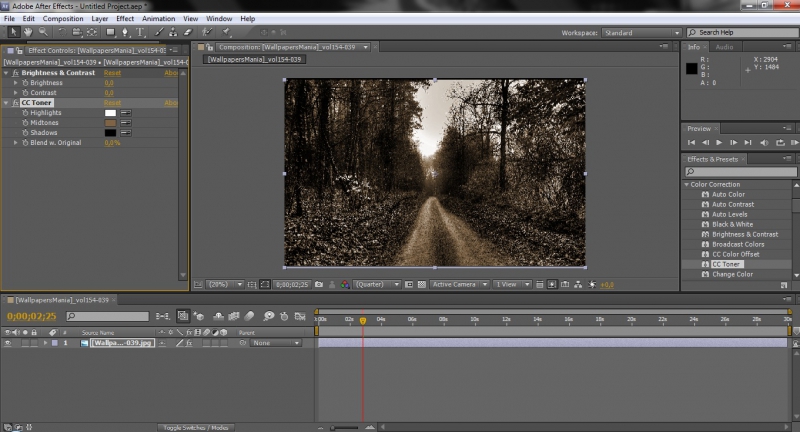800x432 pixels.
Task: Switch to the Audio tab
Action: (x=724, y=47)
